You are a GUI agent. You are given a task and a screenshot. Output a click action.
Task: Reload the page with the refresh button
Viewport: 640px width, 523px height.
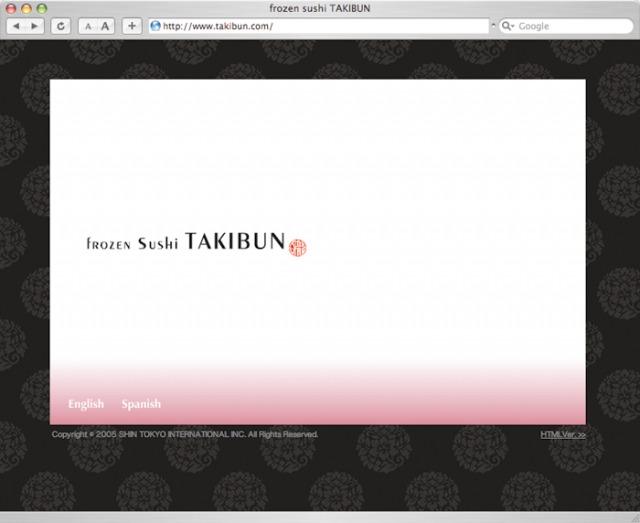tap(60, 26)
